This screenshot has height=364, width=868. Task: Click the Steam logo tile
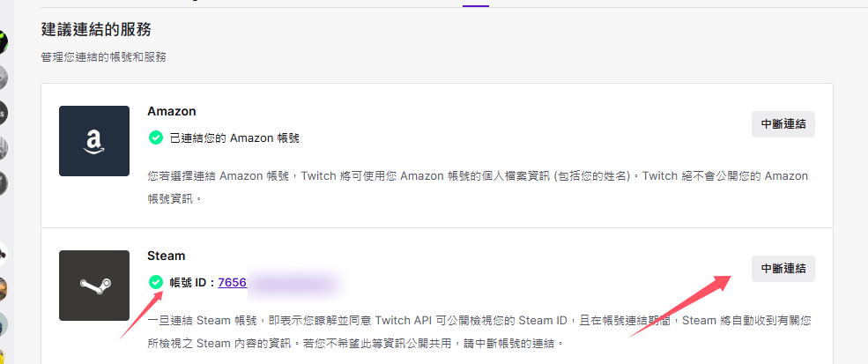[x=94, y=286]
